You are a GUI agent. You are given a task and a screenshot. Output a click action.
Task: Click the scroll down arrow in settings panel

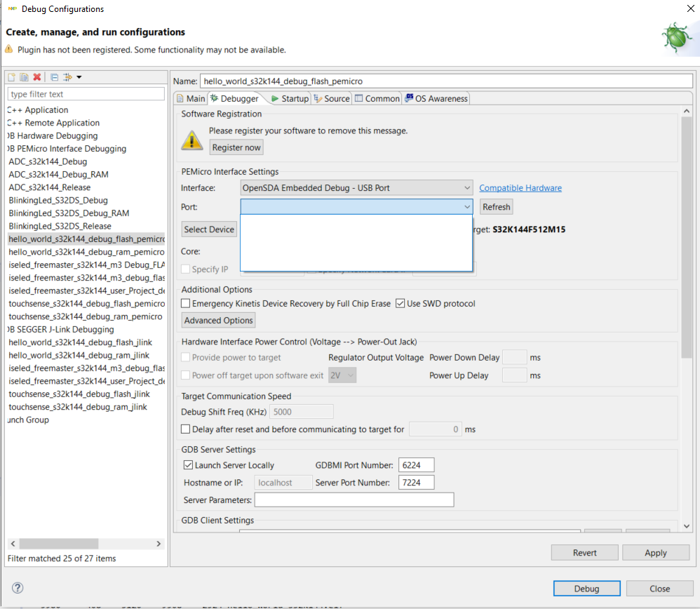[686, 526]
